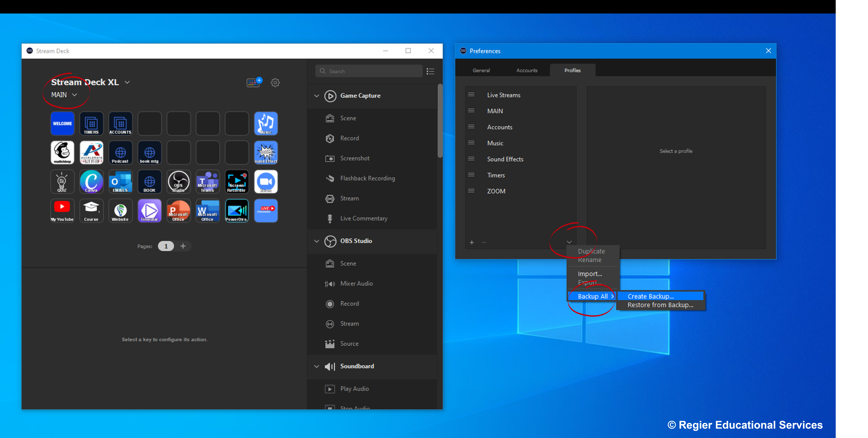
Task: Select the My YouTube key
Action: tap(62, 211)
